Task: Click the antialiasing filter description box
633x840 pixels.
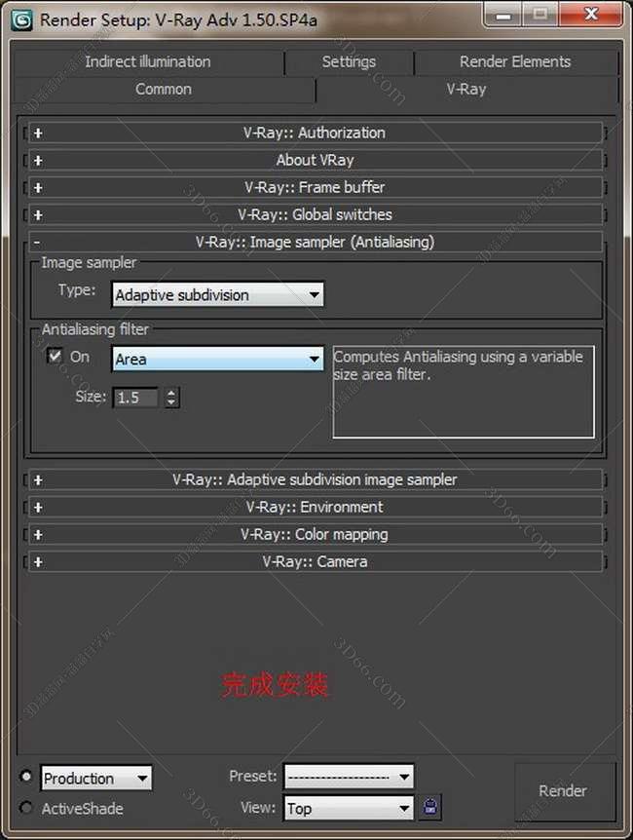Action: coord(464,392)
